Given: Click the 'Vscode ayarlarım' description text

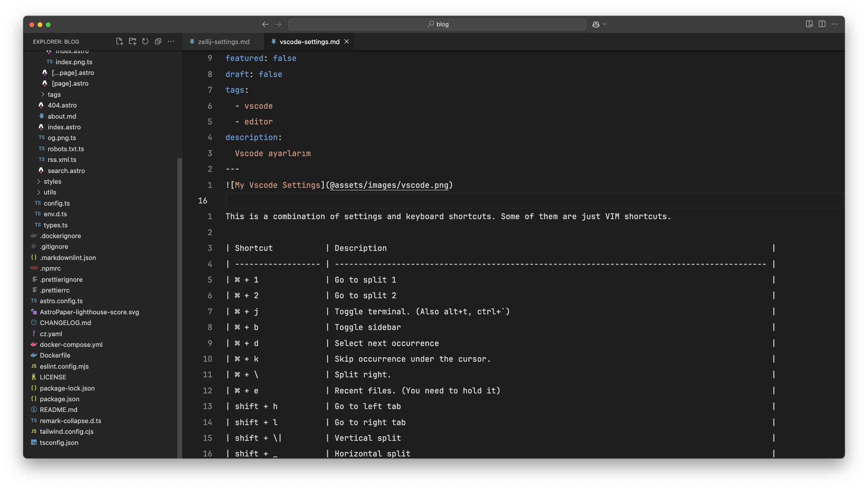Looking at the screenshot, I should pyautogui.click(x=273, y=153).
